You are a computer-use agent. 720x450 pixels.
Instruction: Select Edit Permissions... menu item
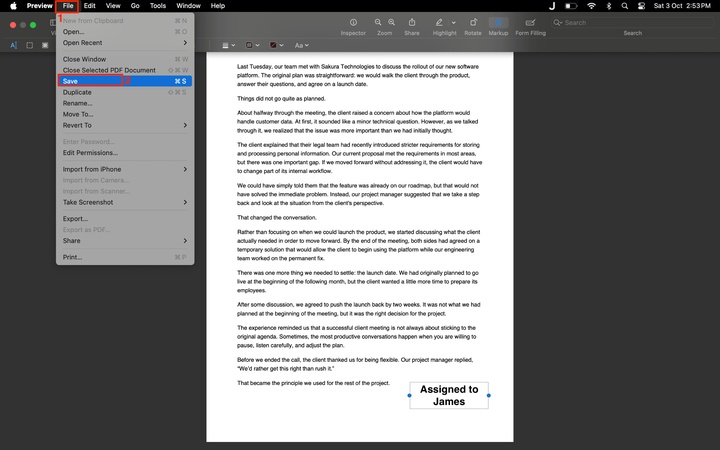pos(124,153)
